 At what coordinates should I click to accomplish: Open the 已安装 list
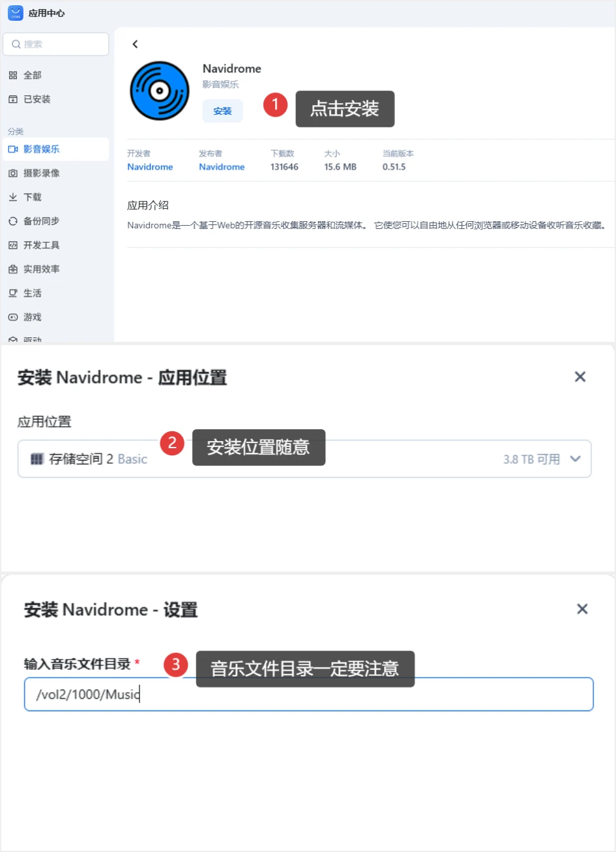click(x=56, y=99)
